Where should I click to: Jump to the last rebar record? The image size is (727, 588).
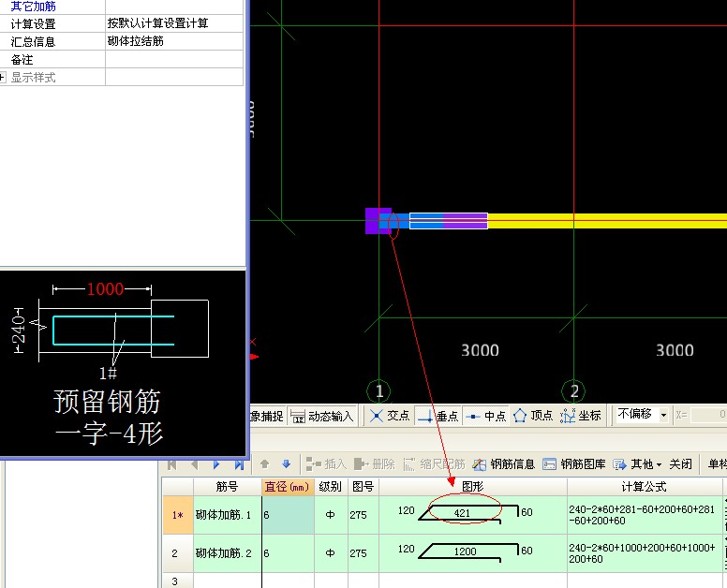pos(239,464)
